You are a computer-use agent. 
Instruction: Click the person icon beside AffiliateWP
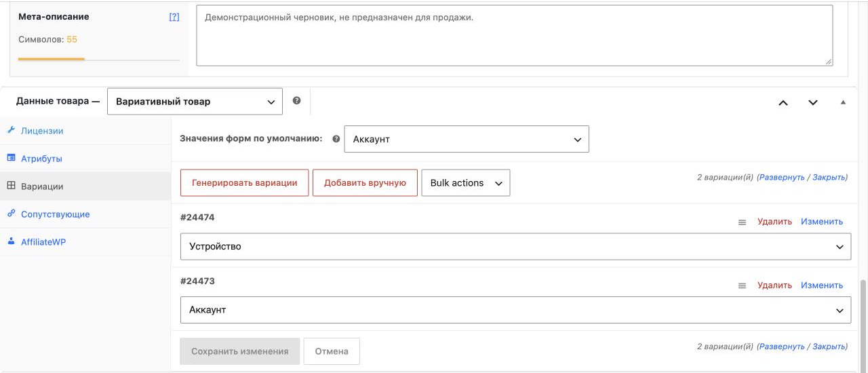11,241
